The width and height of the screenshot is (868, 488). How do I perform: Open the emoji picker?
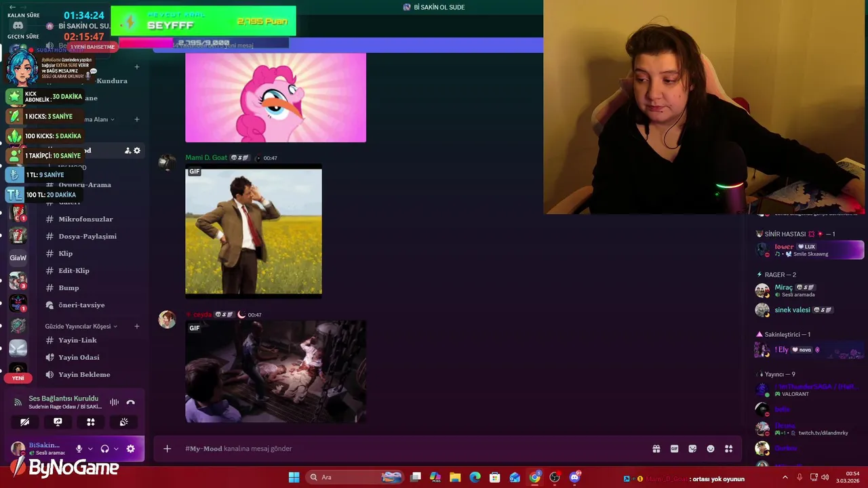(x=711, y=449)
